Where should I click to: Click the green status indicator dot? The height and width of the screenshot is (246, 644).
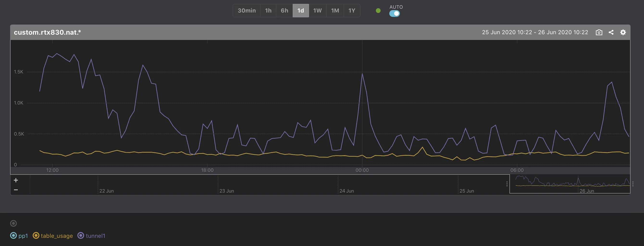[x=378, y=11]
